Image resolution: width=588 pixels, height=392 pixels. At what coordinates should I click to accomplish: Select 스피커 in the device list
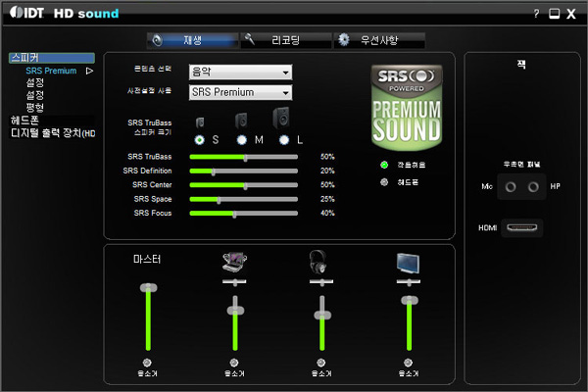pos(52,58)
